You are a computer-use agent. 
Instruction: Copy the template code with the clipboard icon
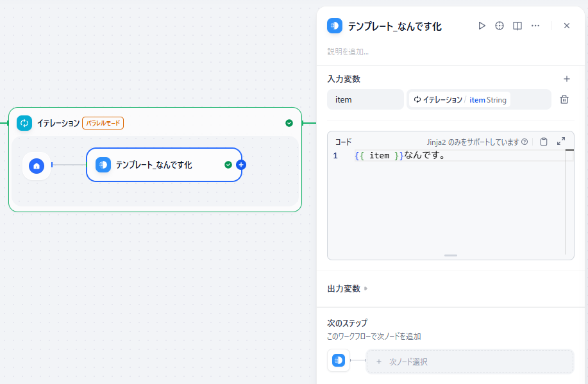[544, 142]
